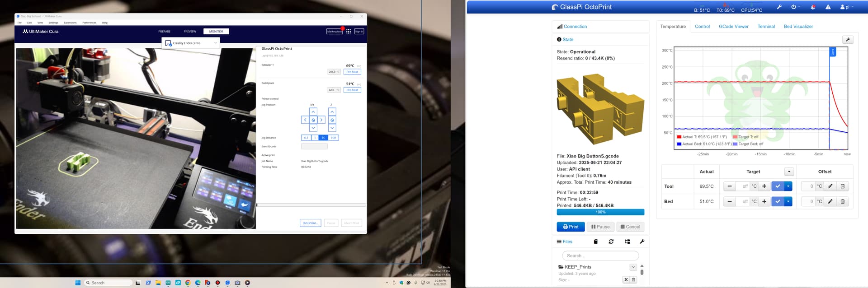Screen dimensions: 868x288
Task: Select jog distance 100 in Cura
Action: 333,138
